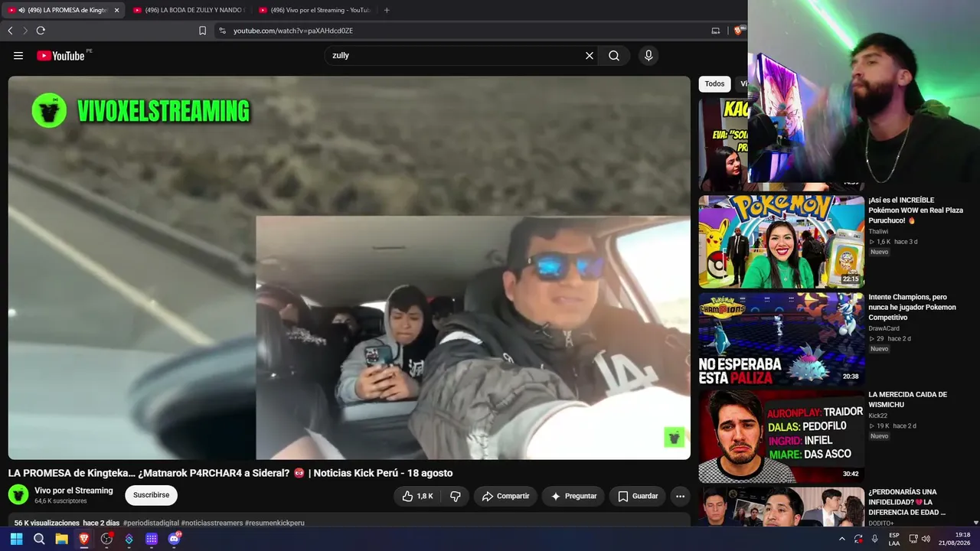Click the main video player
The height and width of the screenshot is (551, 980).
(349, 268)
